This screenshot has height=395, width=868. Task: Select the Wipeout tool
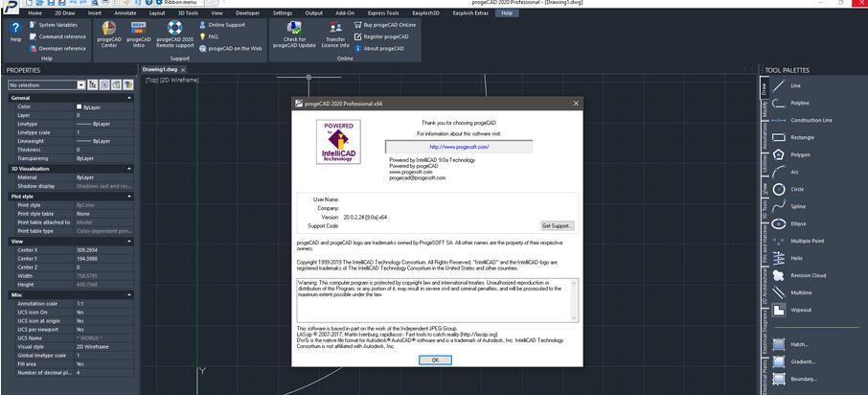790,311
